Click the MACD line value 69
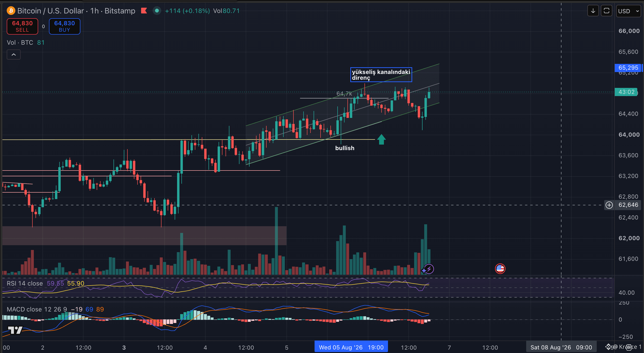 coord(89,309)
